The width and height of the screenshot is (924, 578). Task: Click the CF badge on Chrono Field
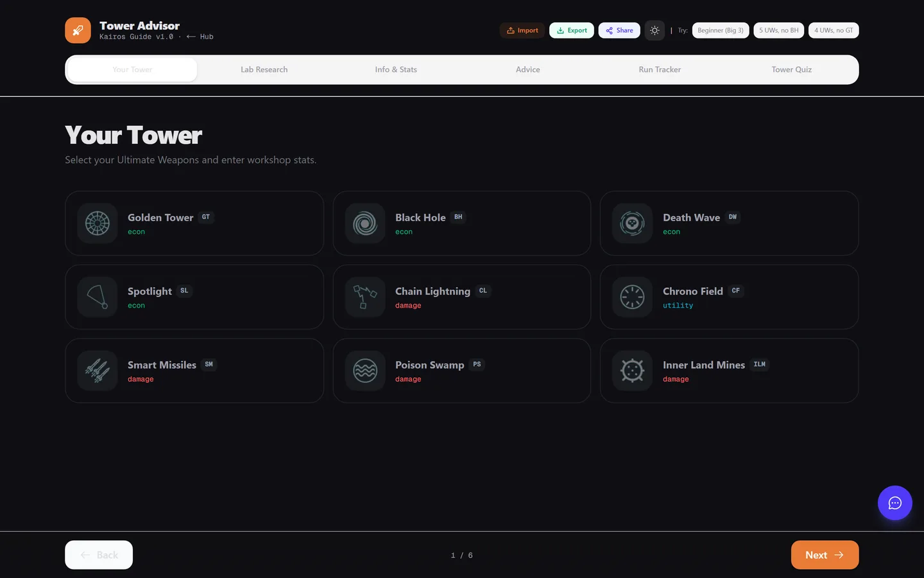point(736,291)
